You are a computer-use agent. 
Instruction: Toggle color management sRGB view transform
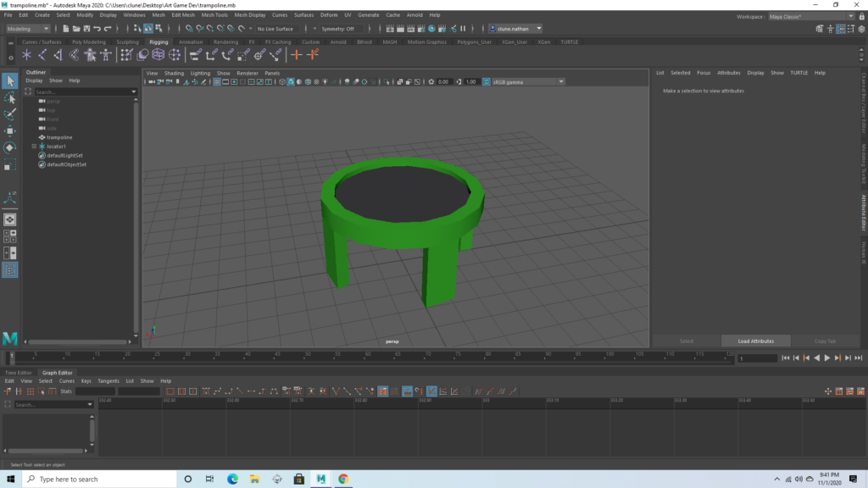point(486,82)
